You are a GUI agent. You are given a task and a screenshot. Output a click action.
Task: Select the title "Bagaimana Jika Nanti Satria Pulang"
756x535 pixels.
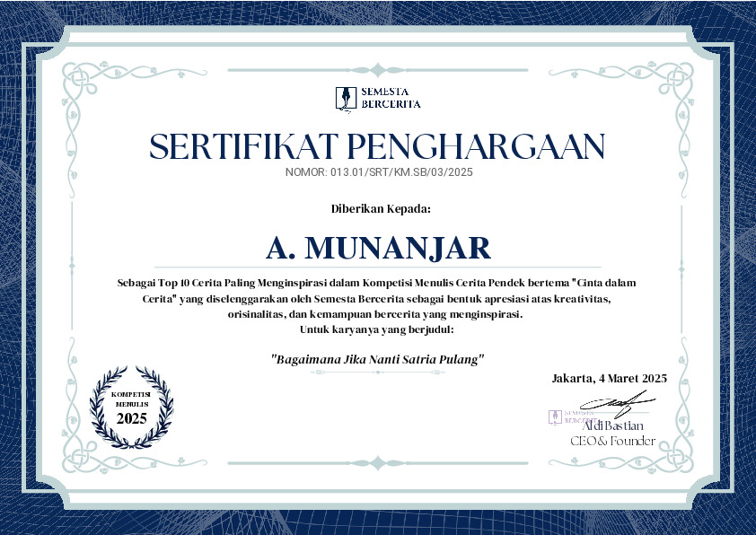click(377, 360)
